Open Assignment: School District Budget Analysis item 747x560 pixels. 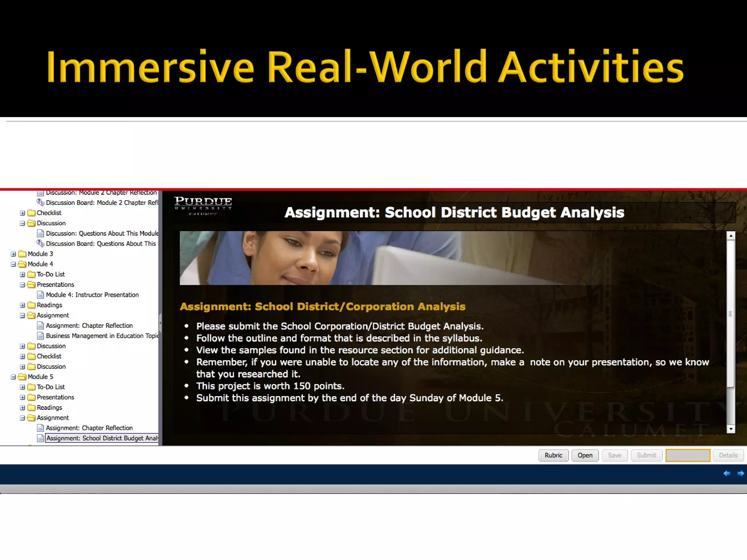(x=102, y=438)
